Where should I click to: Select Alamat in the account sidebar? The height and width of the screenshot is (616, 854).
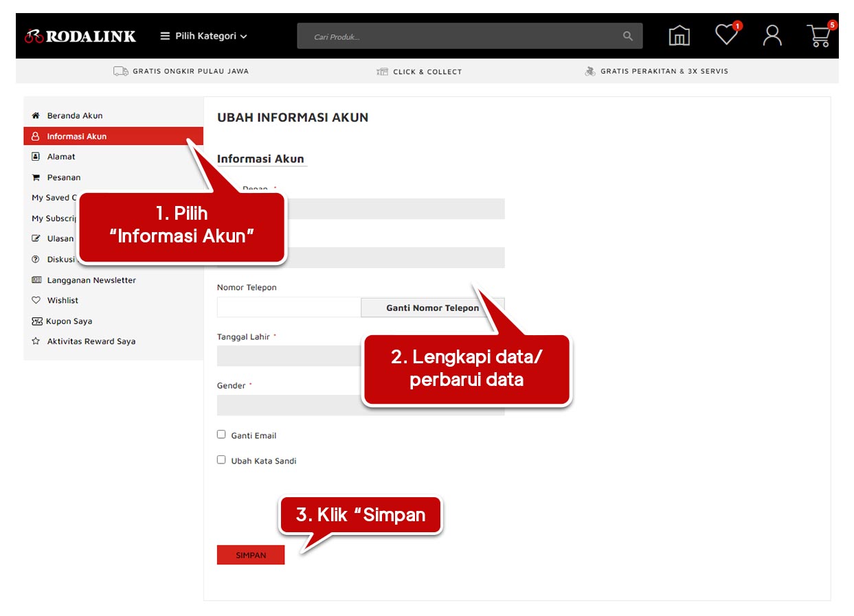point(61,157)
